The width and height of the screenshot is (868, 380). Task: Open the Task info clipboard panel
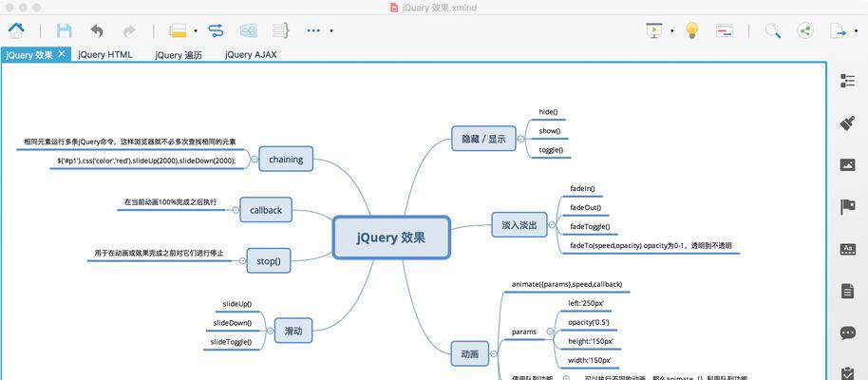[847, 372]
